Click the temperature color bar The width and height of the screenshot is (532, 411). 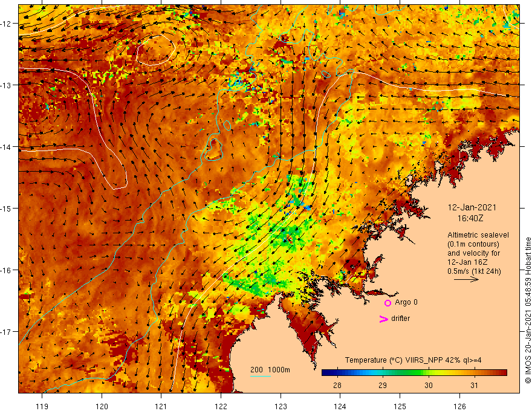point(414,373)
